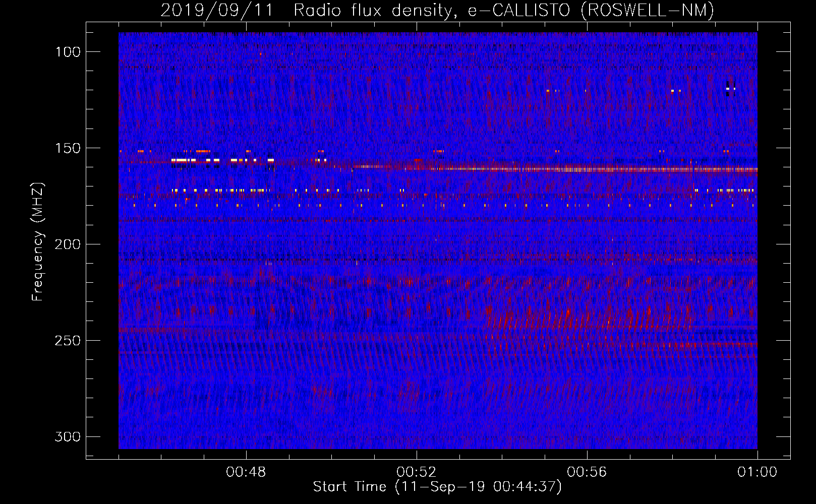Click the 00:52 time tick label
The width and height of the screenshot is (816, 504).
[417, 472]
